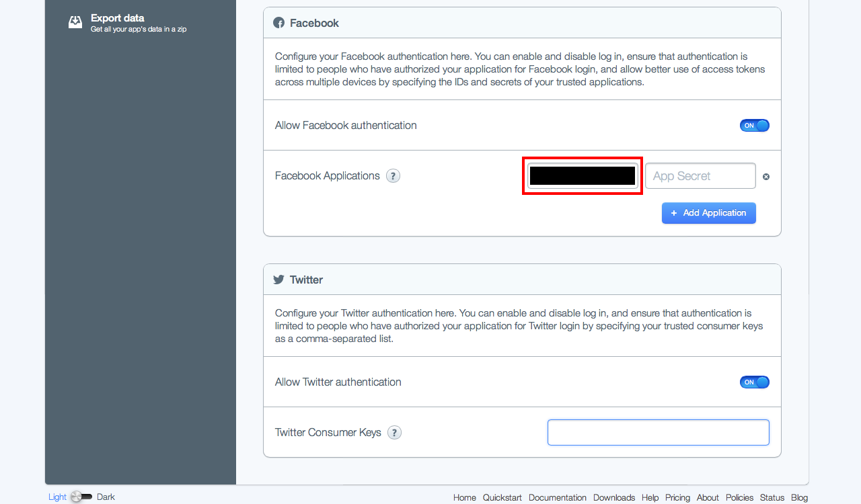Click 'Get all your app's data in a zip'
This screenshot has width=861, height=504.
(x=139, y=29)
